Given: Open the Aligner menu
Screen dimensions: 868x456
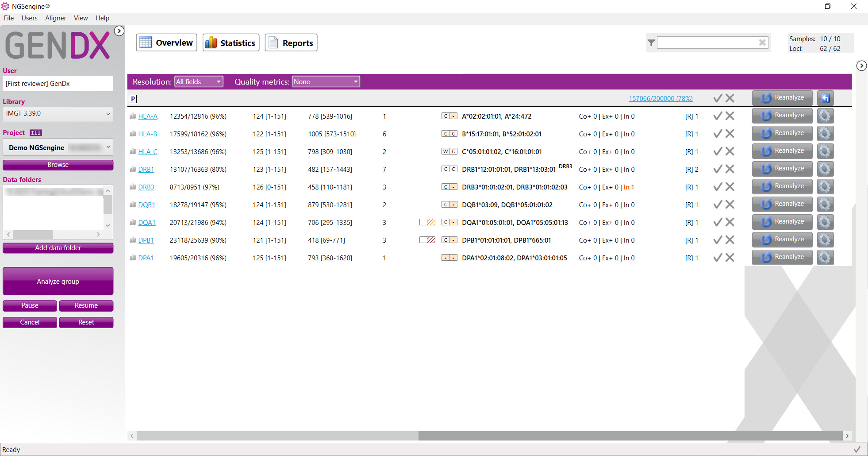Looking at the screenshot, I should click(x=56, y=18).
